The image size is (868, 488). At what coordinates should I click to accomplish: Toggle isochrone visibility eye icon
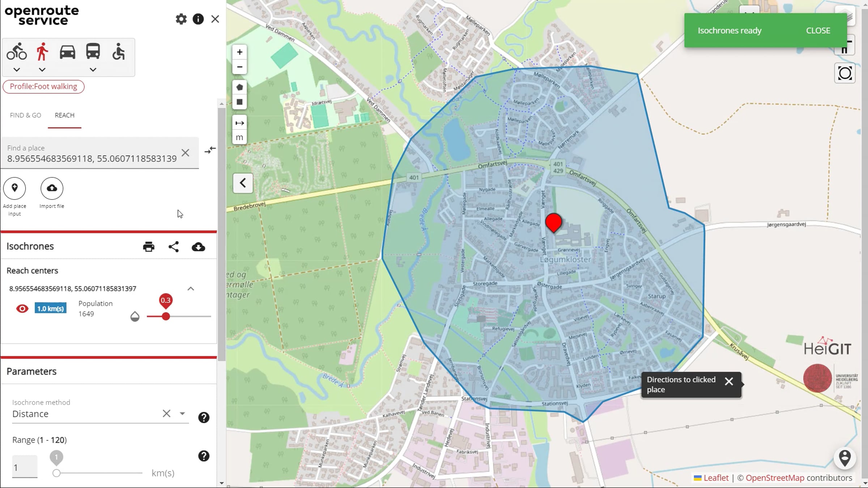(22, 309)
